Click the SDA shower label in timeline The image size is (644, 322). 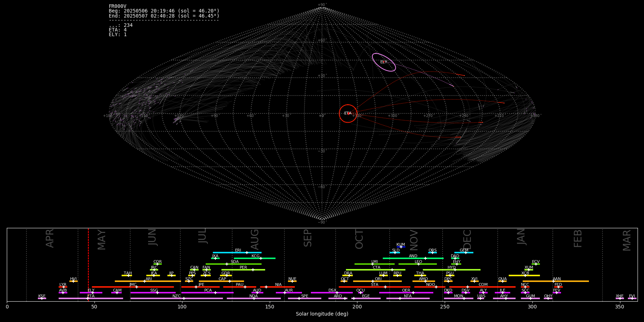point(235,262)
